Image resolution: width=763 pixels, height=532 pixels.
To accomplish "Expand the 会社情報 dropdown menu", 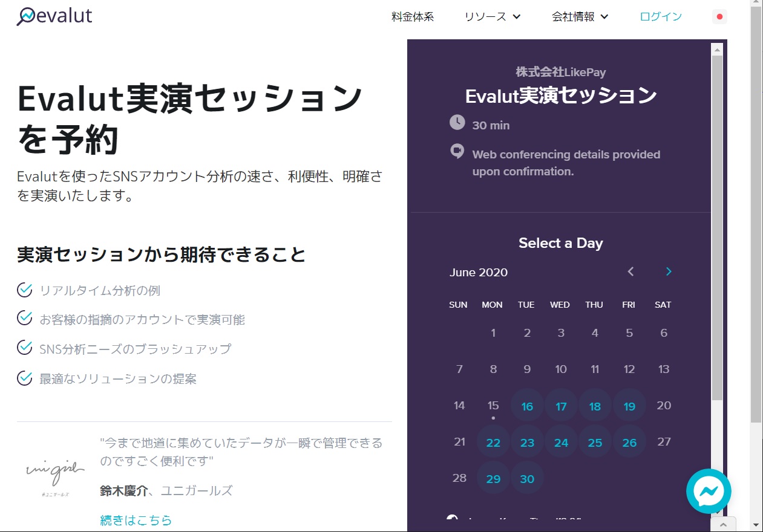I will [x=580, y=17].
